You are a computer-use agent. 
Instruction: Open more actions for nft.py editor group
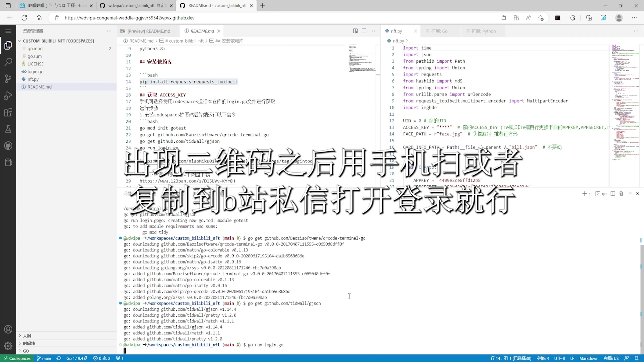[636, 31]
